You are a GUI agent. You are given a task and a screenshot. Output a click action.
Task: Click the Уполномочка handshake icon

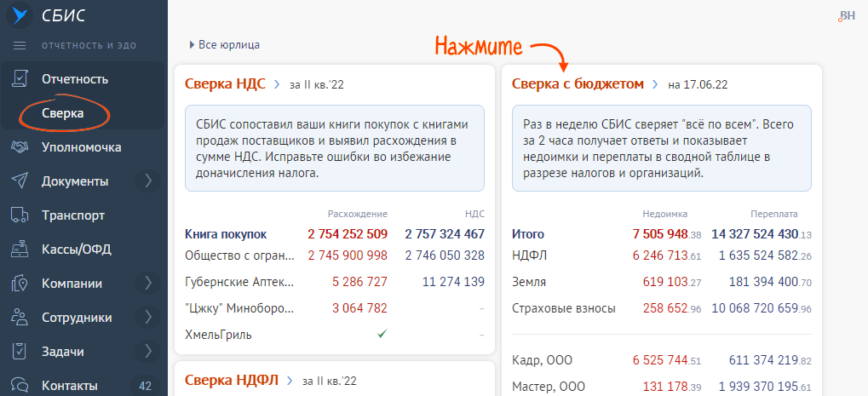pos(20,147)
